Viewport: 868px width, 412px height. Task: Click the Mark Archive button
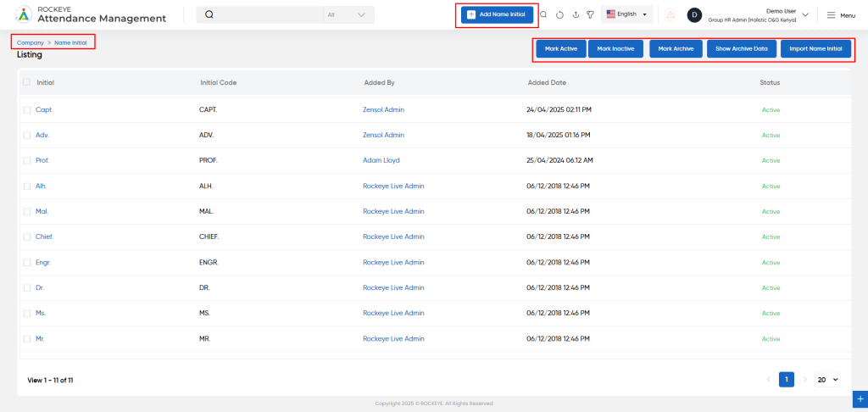pyautogui.click(x=676, y=48)
